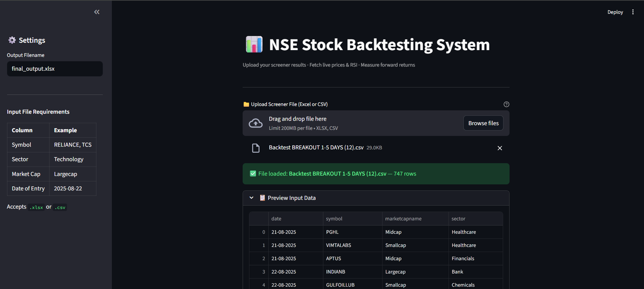
Task: Click the Chemicals sector cell
Action: [x=476, y=285]
